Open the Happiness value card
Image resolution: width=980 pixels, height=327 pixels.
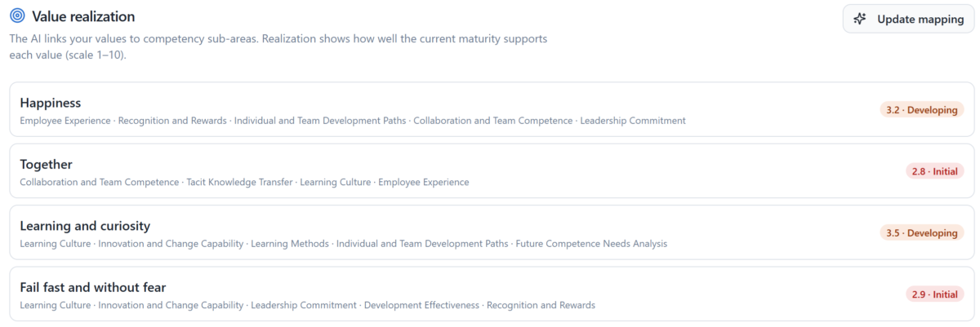point(492,109)
